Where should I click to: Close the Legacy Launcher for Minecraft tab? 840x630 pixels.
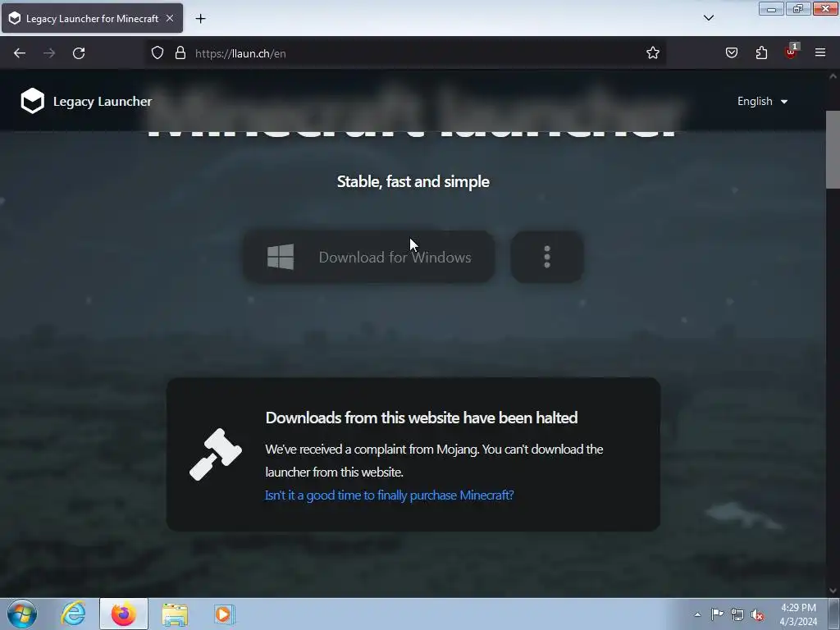[x=170, y=18]
